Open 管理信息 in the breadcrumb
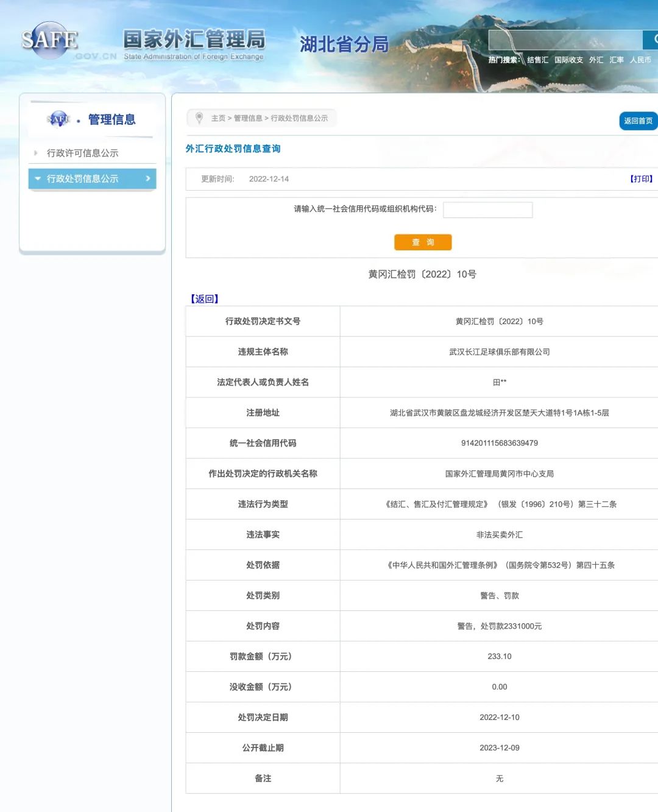 click(248, 118)
